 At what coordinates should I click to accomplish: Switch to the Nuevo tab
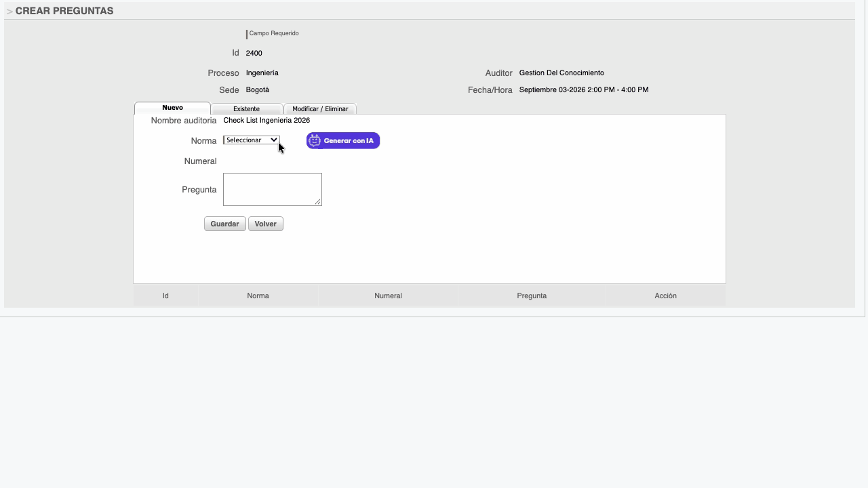[172, 108]
